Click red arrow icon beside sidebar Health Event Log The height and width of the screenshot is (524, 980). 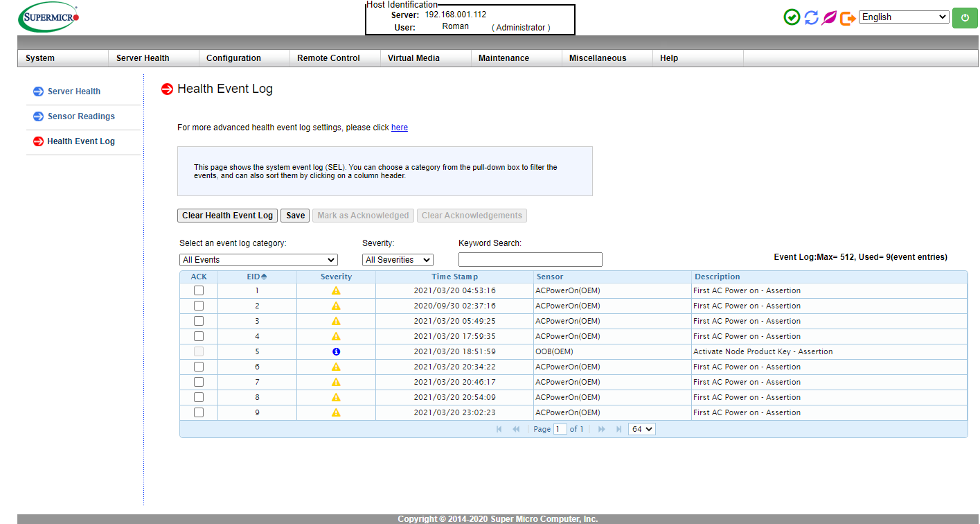coord(39,141)
